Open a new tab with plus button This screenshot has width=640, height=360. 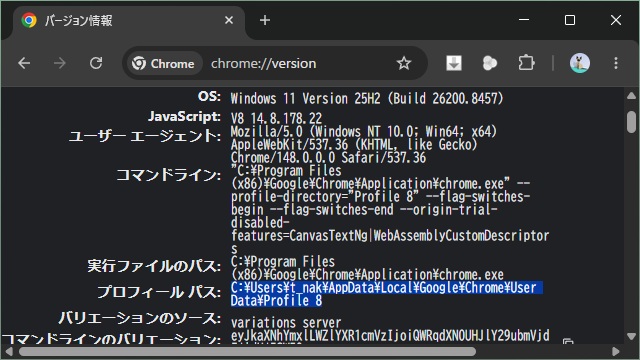click(265, 20)
